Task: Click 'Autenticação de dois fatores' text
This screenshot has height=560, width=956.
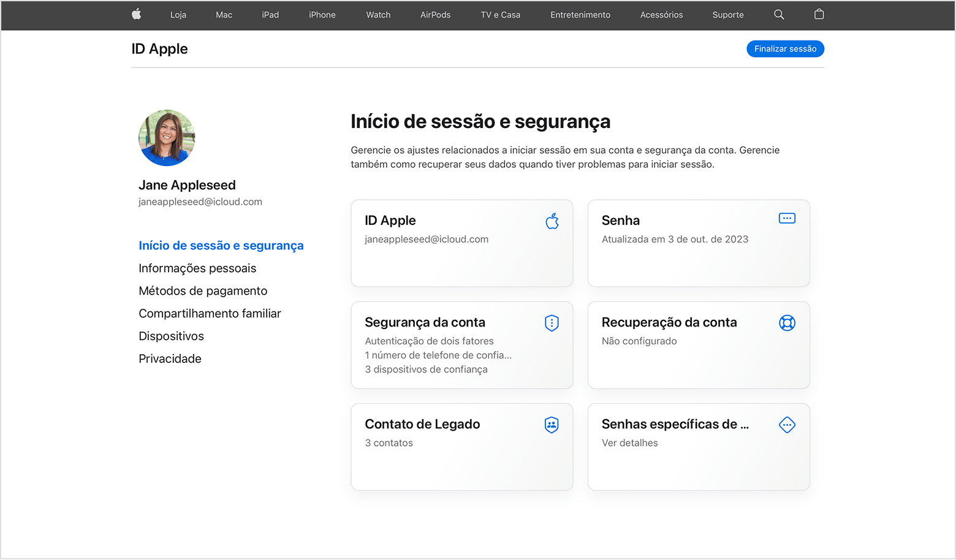Action: (429, 341)
